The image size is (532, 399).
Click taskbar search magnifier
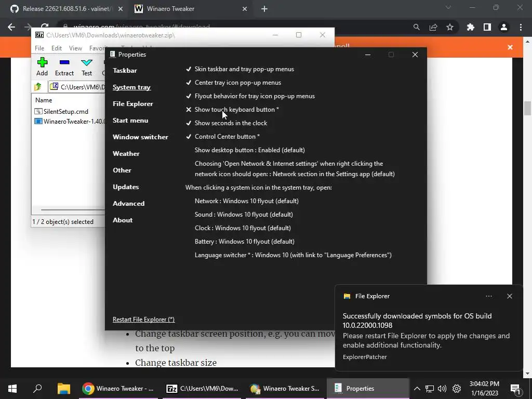pyautogui.click(x=37, y=389)
